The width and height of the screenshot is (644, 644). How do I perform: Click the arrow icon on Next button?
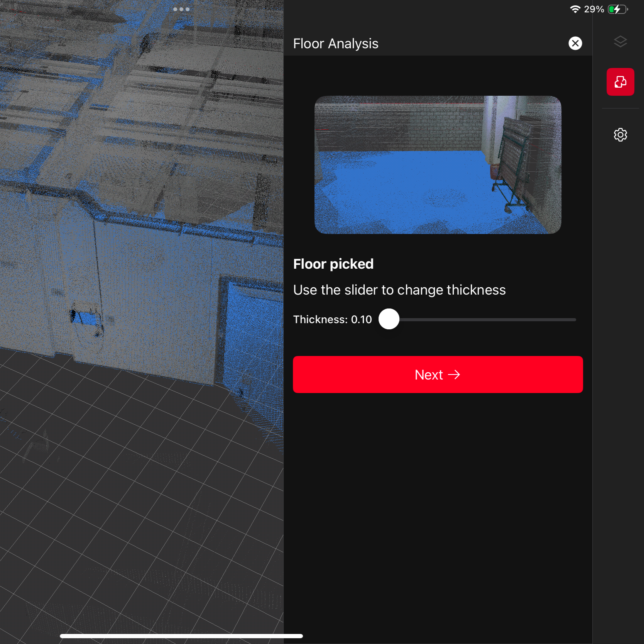(x=454, y=375)
